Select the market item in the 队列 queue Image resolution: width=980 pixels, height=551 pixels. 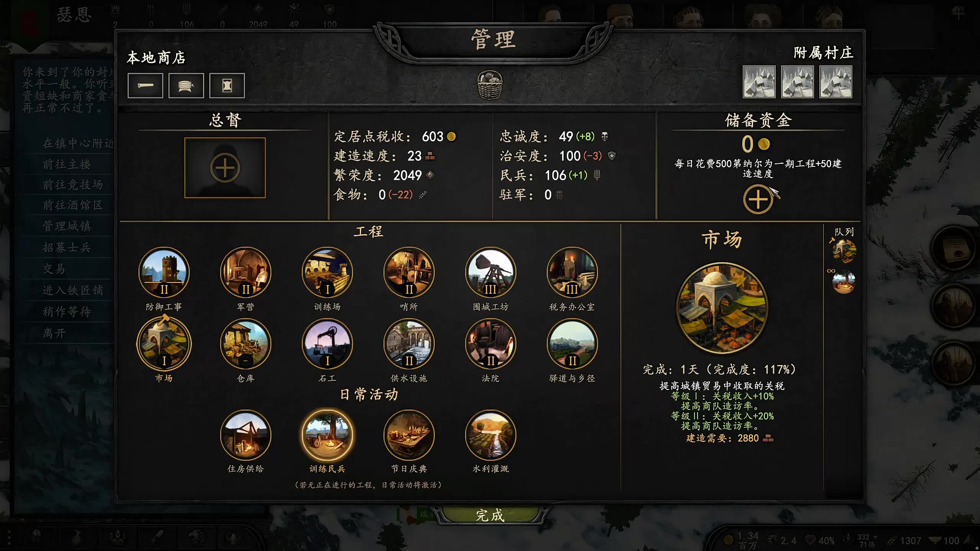click(x=844, y=251)
